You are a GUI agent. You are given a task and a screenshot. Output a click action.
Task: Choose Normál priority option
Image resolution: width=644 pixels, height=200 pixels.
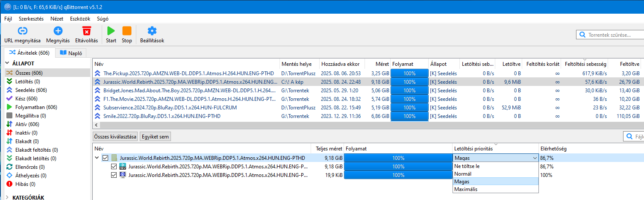(x=496, y=174)
